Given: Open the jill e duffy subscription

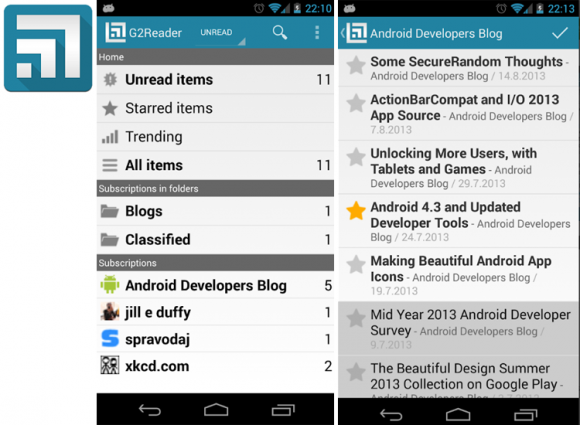Looking at the screenshot, I should [x=215, y=312].
